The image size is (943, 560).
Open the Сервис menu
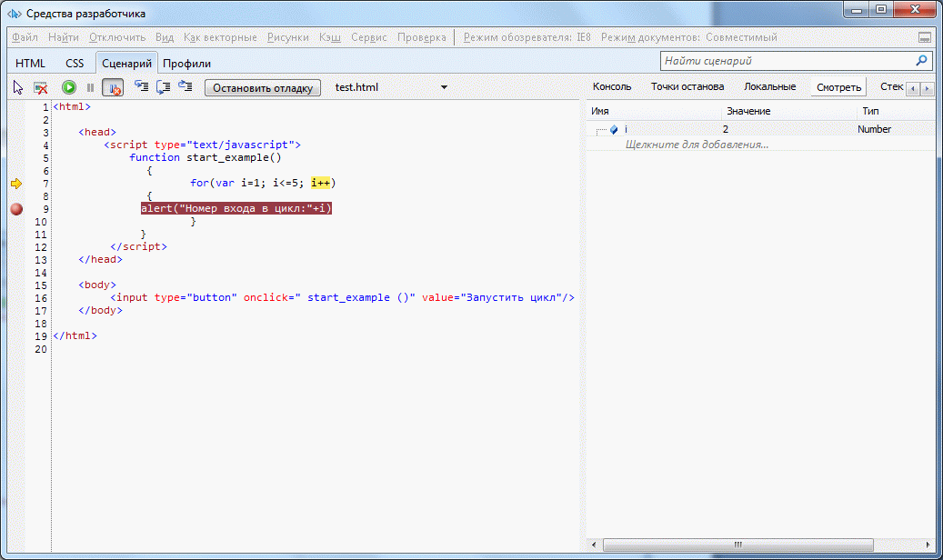[x=368, y=37]
